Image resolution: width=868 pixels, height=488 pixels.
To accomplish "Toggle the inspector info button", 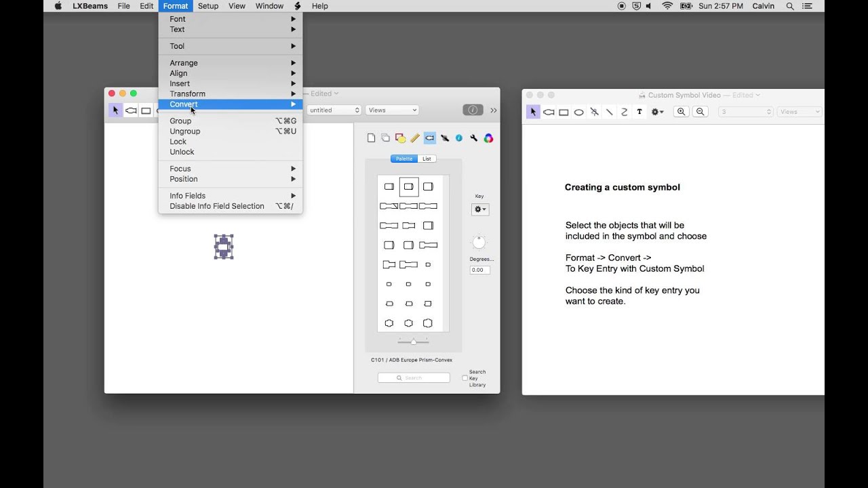I will pyautogui.click(x=473, y=110).
